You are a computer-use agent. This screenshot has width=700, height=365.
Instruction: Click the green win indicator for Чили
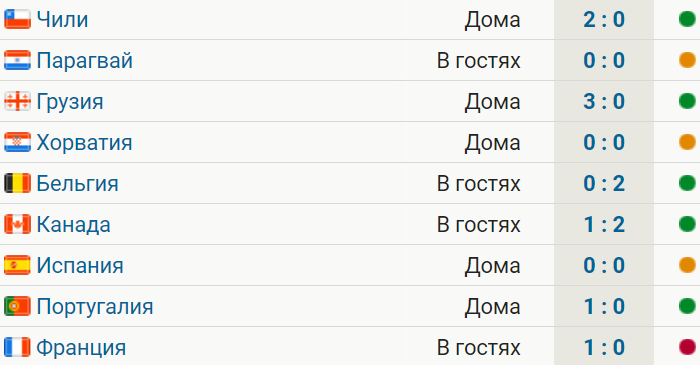pyautogui.click(x=688, y=19)
